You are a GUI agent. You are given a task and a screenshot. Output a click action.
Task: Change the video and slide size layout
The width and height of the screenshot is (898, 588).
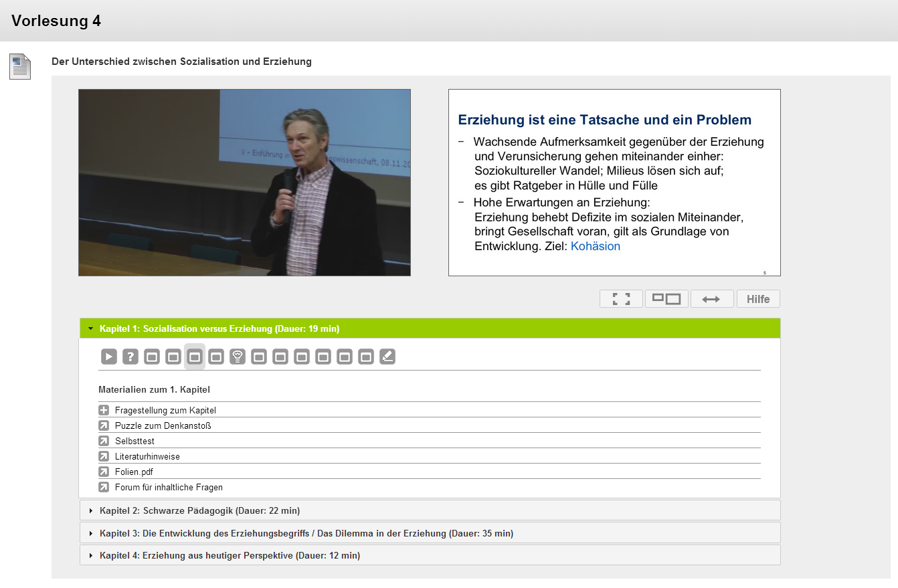click(x=666, y=299)
